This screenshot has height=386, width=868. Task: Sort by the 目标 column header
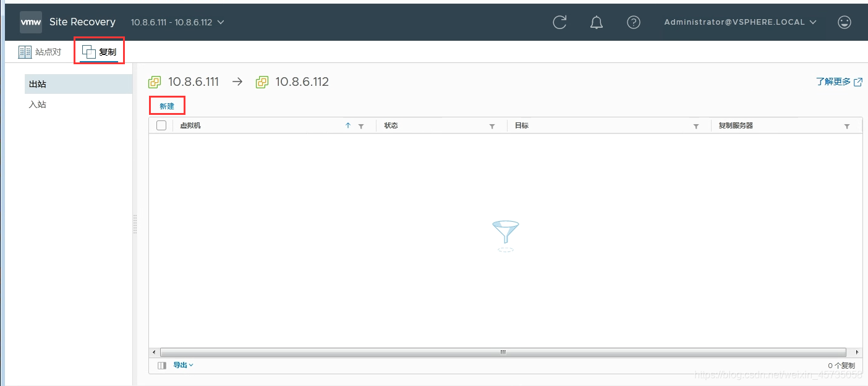[x=522, y=125]
